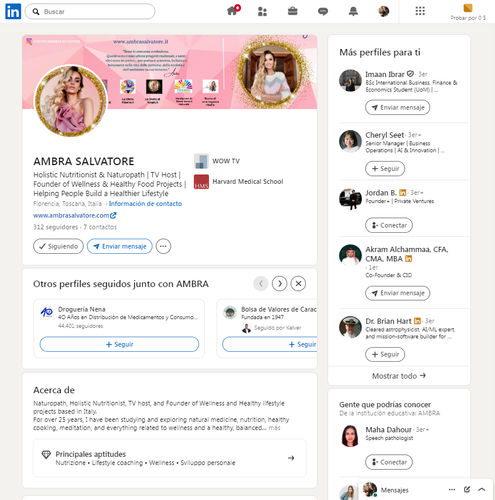The width and height of the screenshot is (495, 500).
Task: Compose a new message icon in Mensajes bar
Action: click(x=467, y=489)
